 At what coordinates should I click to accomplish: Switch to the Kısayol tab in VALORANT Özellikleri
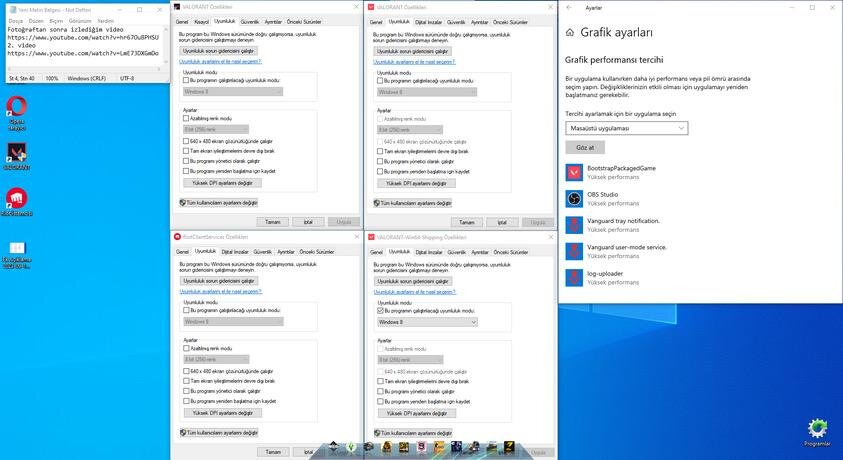pos(201,22)
